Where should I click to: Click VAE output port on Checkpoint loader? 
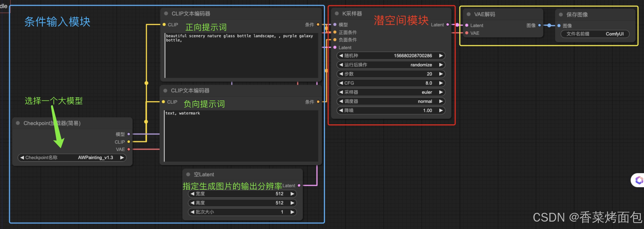coord(129,149)
